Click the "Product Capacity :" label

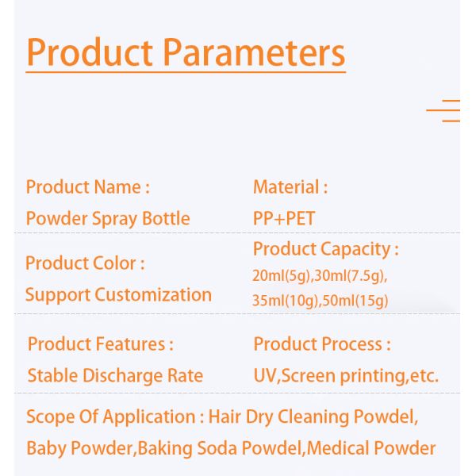pyautogui.click(x=325, y=249)
